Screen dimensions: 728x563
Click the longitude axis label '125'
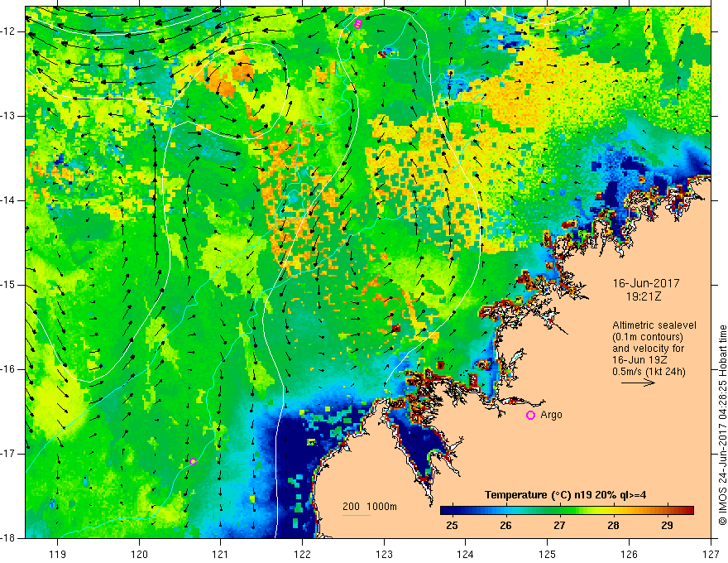[x=548, y=554]
